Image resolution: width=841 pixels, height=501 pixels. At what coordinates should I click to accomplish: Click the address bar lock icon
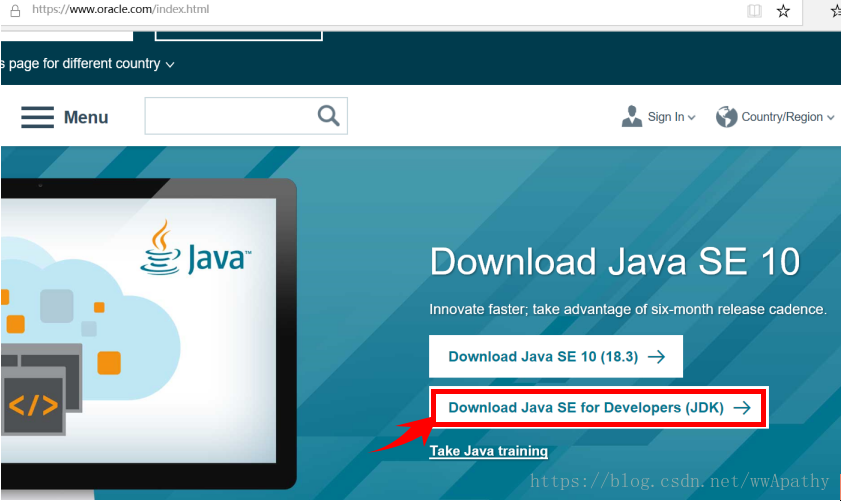click(x=16, y=10)
